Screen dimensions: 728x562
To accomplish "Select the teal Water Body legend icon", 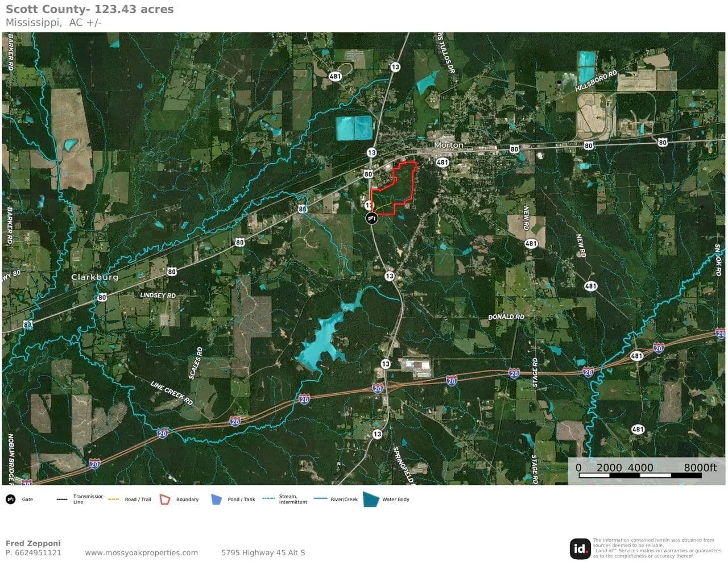I will click(371, 499).
